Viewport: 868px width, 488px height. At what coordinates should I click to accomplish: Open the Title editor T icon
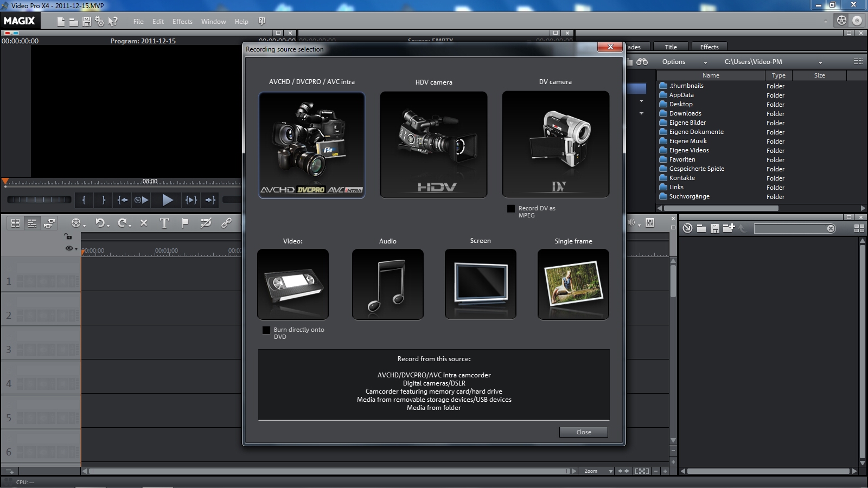[x=164, y=223]
